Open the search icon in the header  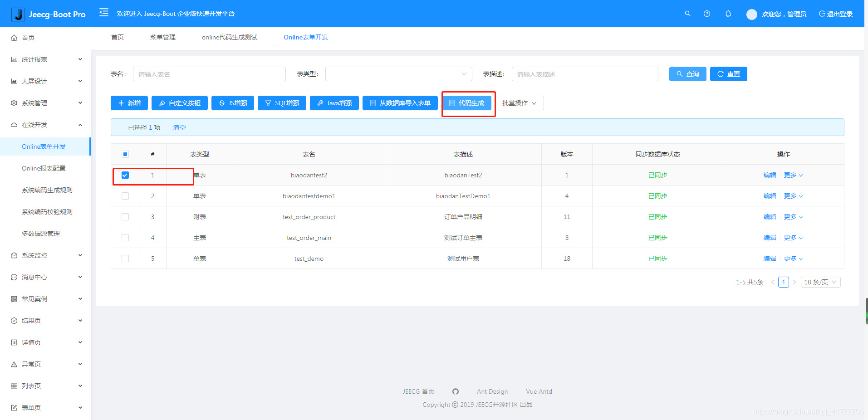click(x=688, y=14)
